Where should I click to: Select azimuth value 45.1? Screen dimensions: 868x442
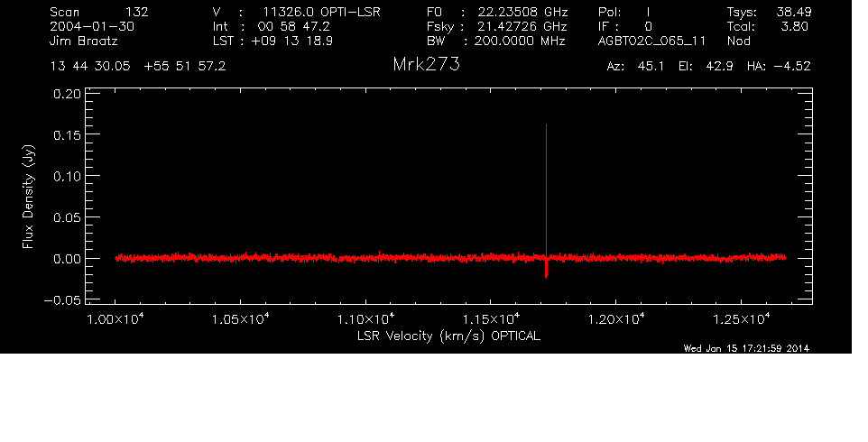point(651,67)
